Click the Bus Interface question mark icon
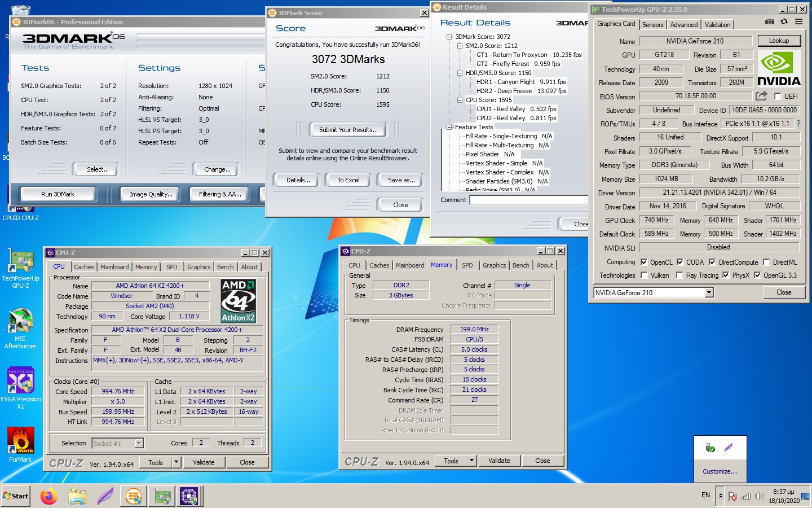812x508 pixels. [798, 124]
